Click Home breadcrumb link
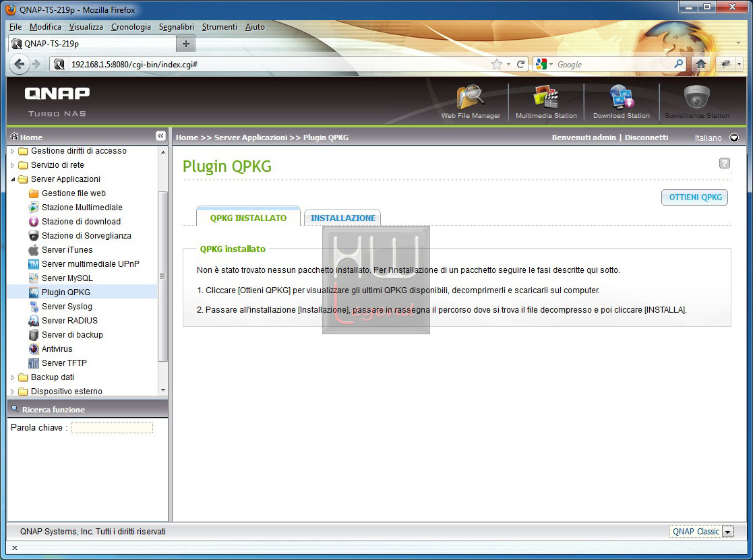This screenshot has width=753, height=560. 187,137
